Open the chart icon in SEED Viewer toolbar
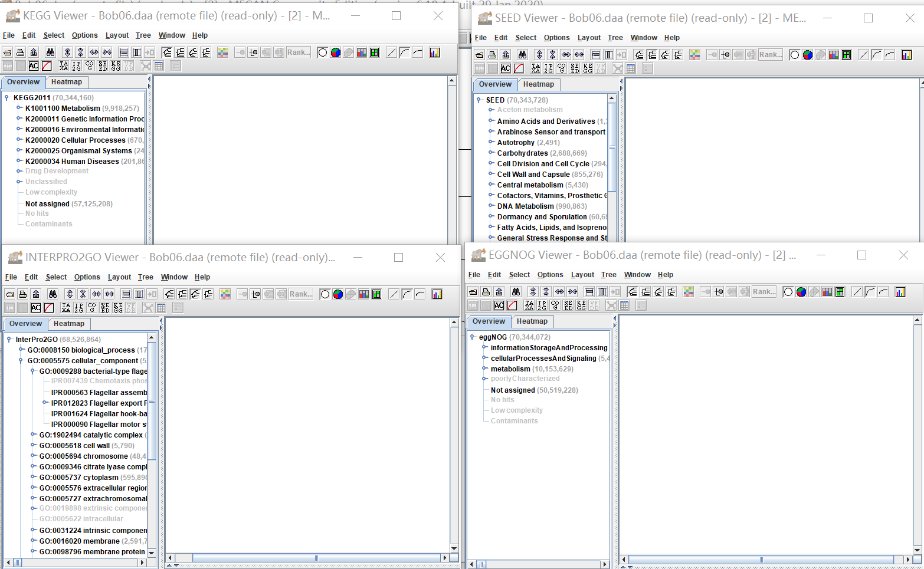This screenshot has width=924, height=569. [907, 55]
